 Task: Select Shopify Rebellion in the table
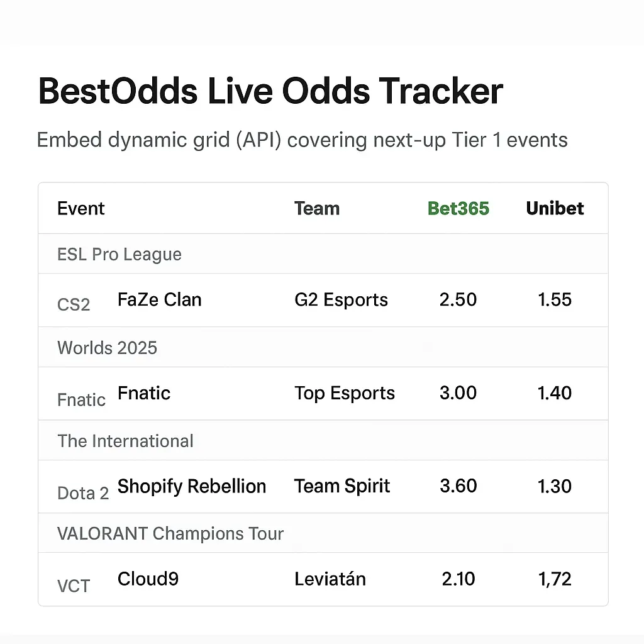(192, 486)
